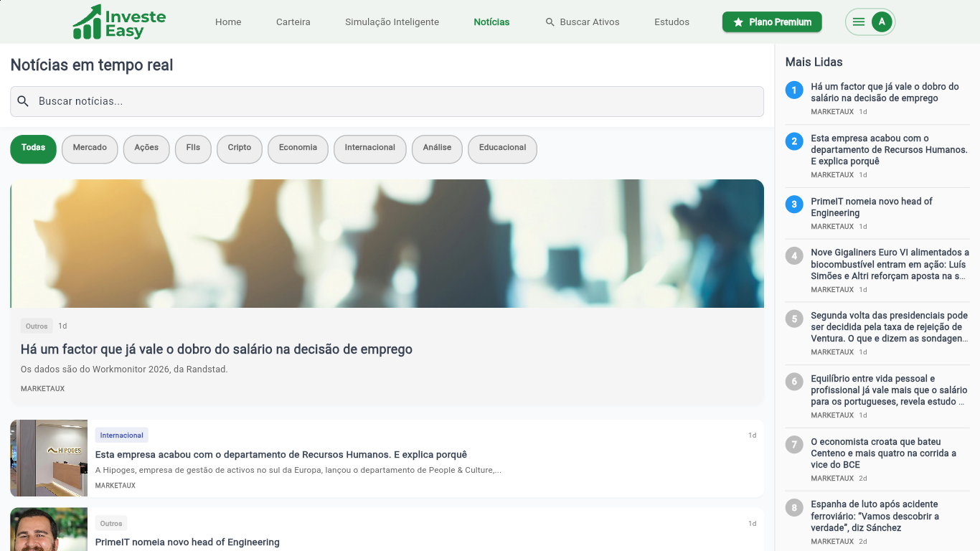The image size is (980, 551).
Task: Filter news by the Educacional chip
Action: [502, 148]
